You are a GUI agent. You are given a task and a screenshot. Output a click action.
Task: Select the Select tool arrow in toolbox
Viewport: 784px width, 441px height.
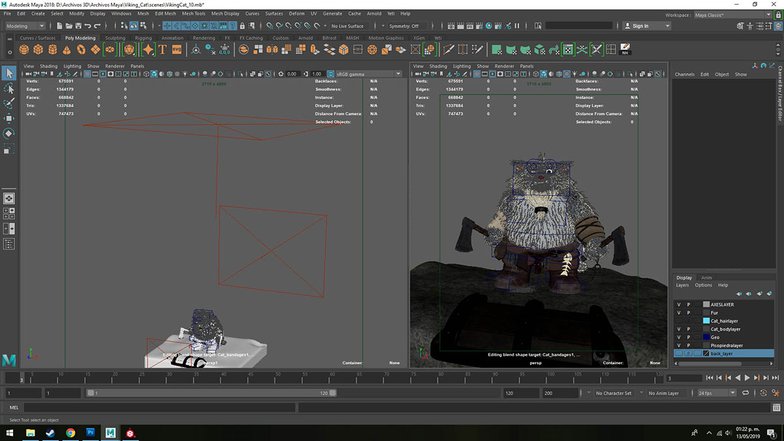click(x=8, y=73)
